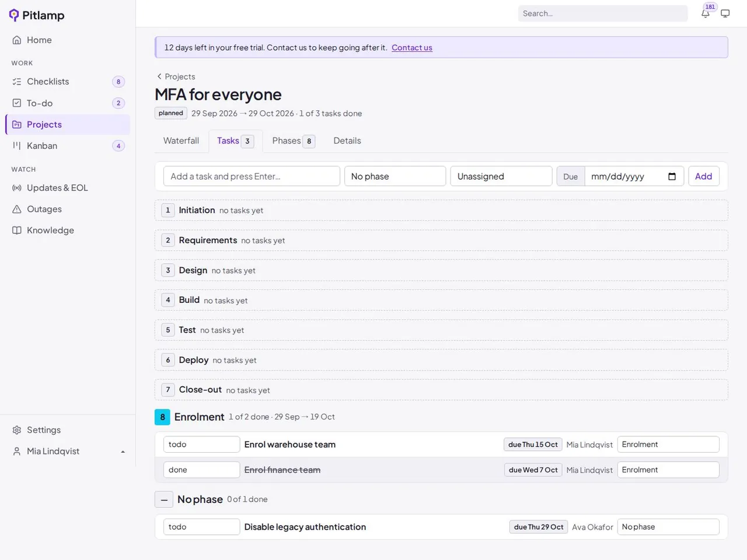Open Settings via the gear icon

(x=17, y=430)
